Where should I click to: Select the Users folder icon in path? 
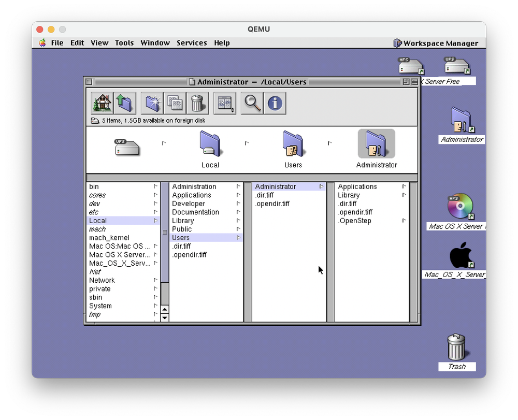click(293, 144)
